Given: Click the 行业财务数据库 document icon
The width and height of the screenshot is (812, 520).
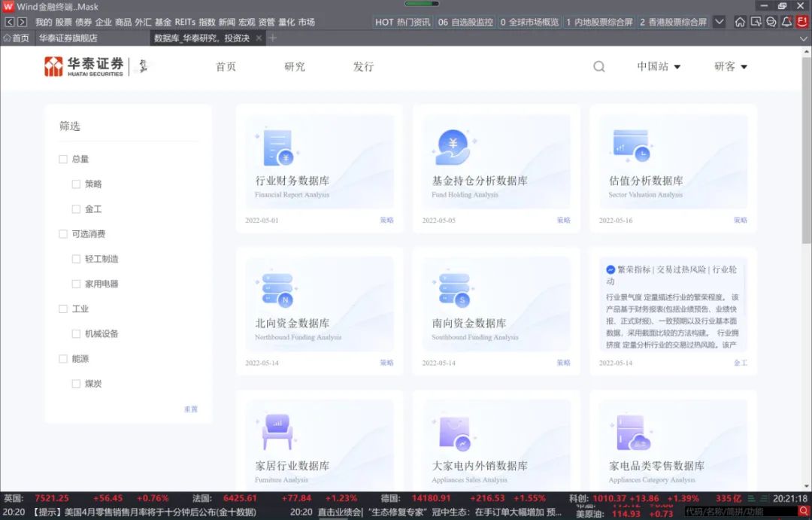Looking at the screenshot, I should coord(278,147).
